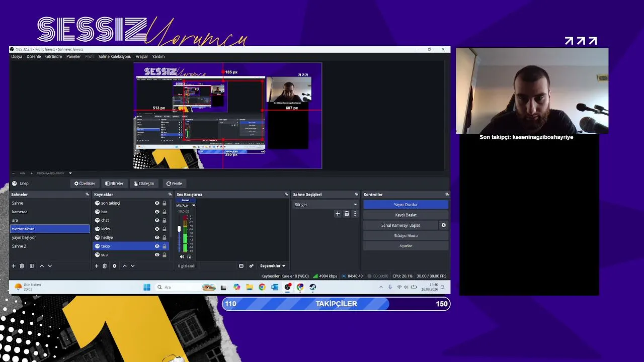
Task: Open the Yardım menu
Action: [158, 57]
